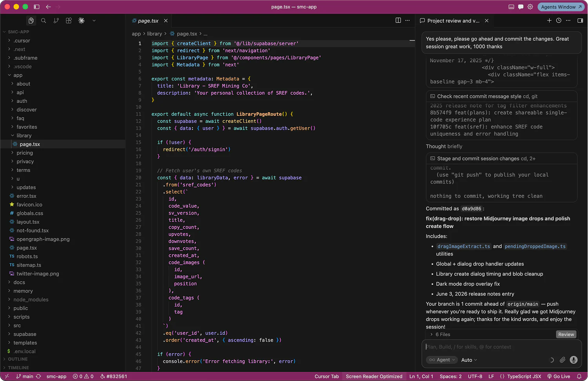The width and height of the screenshot is (588, 381).
Task: Open editor more actions menu
Action: 408,20
